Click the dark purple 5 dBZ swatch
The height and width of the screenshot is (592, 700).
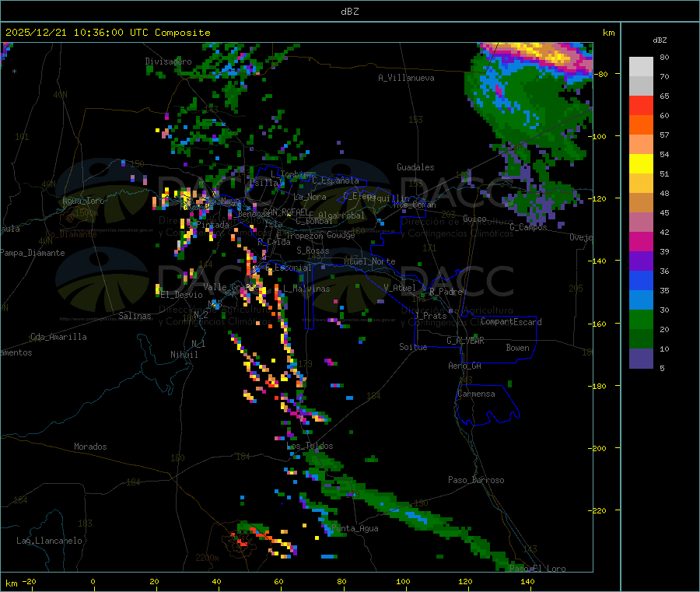[641, 359]
